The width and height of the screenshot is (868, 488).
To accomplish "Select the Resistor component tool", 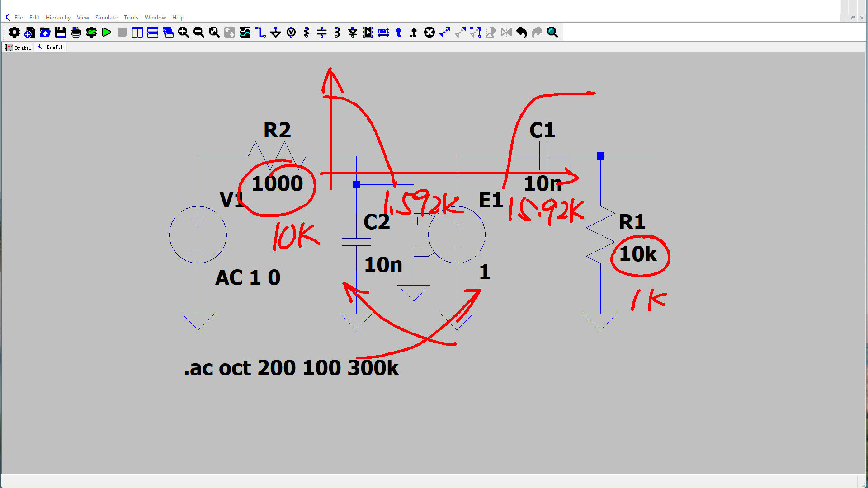I will click(307, 32).
